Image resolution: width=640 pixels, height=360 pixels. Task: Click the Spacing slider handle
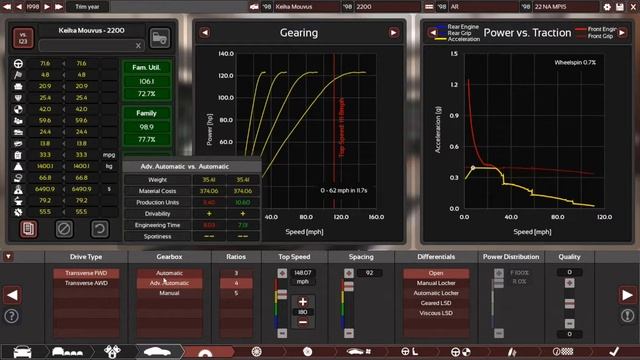tap(349, 287)
